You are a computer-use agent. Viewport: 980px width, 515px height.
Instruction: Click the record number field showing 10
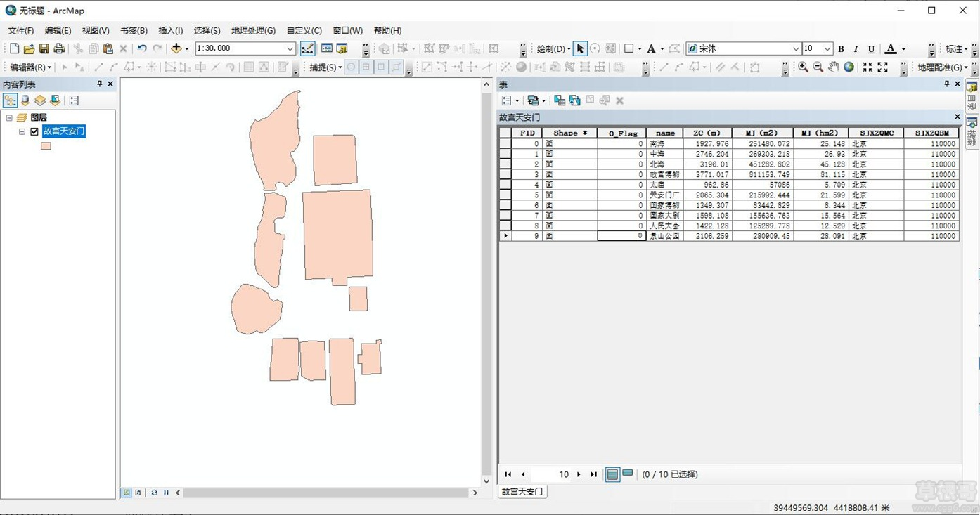click(552, 474)
